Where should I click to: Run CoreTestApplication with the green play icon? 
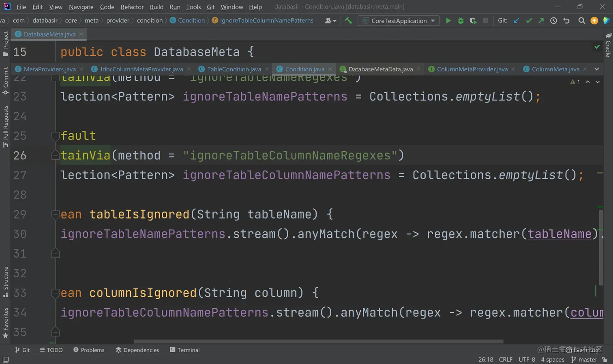[x=448, y=21]
